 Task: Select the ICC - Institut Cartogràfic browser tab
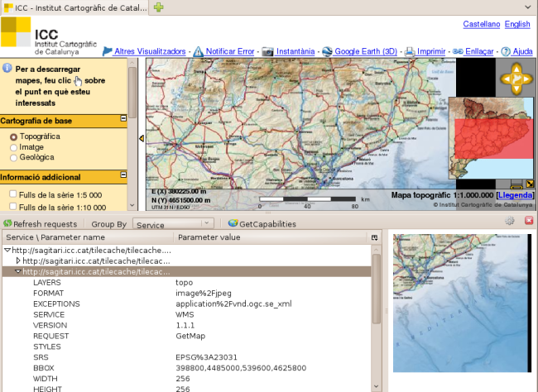[x=74, y=7]
